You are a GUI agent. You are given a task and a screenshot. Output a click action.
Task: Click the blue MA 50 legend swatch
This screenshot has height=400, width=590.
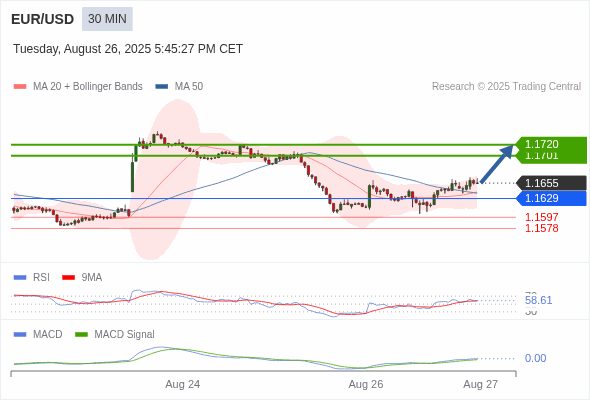pyautogui.click(x=162, y=87)
